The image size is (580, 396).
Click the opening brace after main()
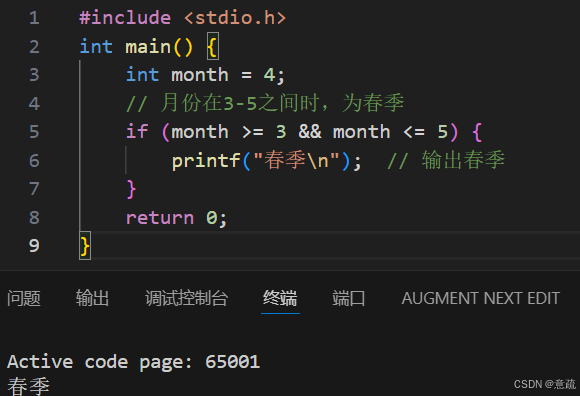click(x=213, y=47)
